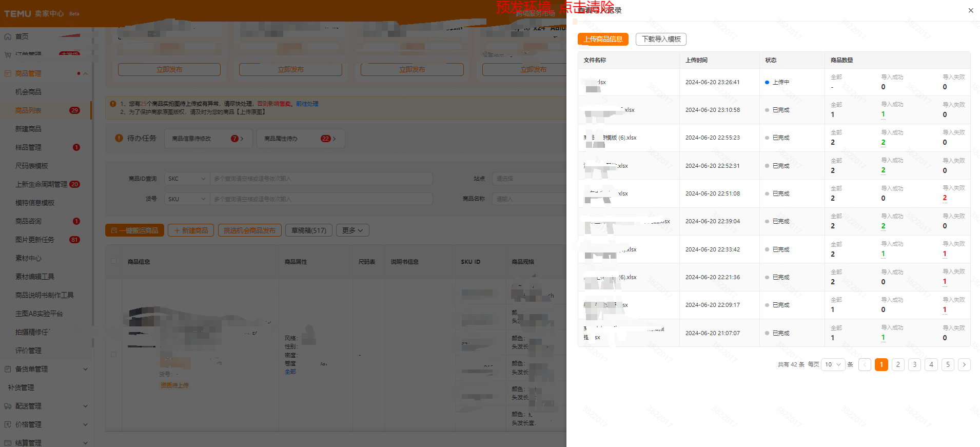Viewport: 980px width, 447px height.
Task: Click the previous page left arrow
Action: [x=865, y=364]
